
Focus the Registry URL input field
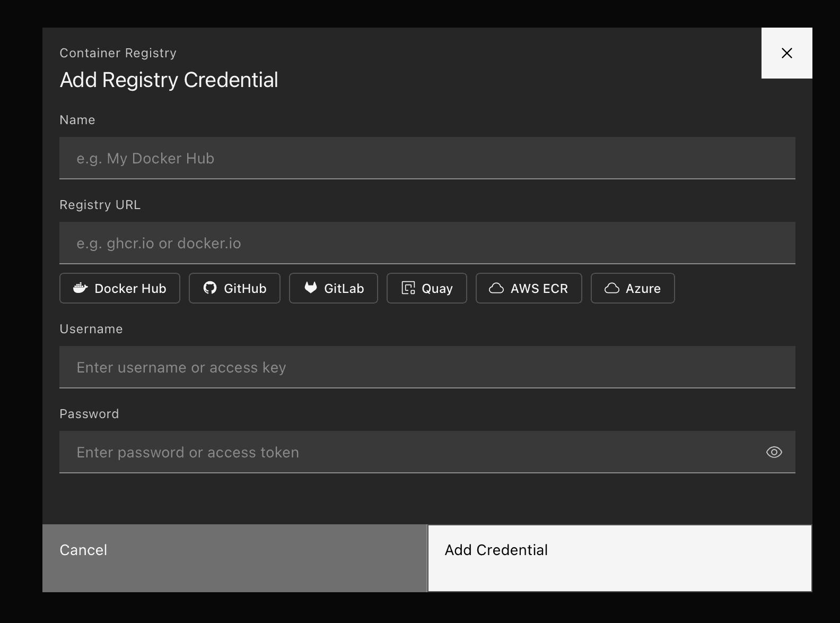427,243
